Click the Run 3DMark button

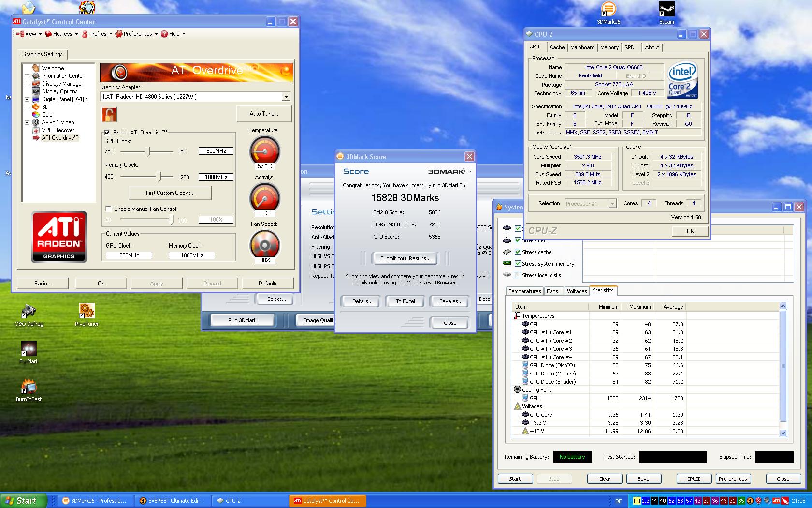click(x=242, y=320)
